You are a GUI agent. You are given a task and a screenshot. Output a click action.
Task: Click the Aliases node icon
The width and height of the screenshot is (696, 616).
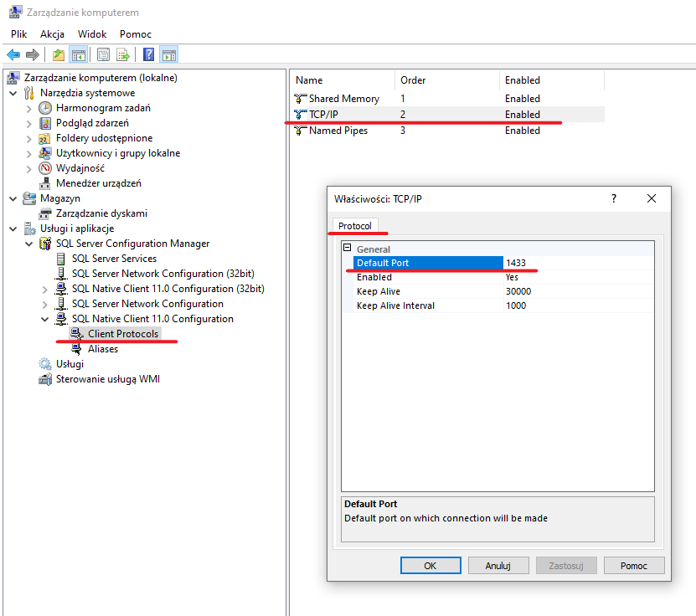tap(77, 349)
